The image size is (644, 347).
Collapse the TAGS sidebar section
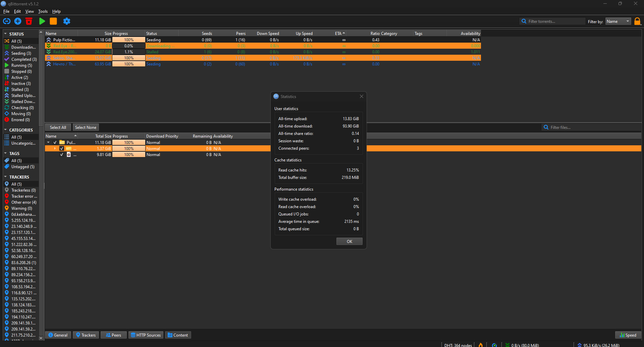click(5, 153)
